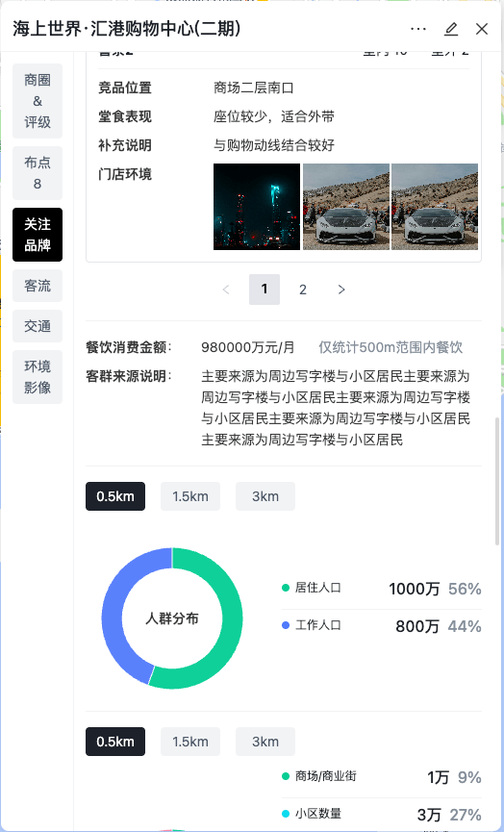Click 商场二层南口 location value
The image size is (504, 832).
point(254,88)
